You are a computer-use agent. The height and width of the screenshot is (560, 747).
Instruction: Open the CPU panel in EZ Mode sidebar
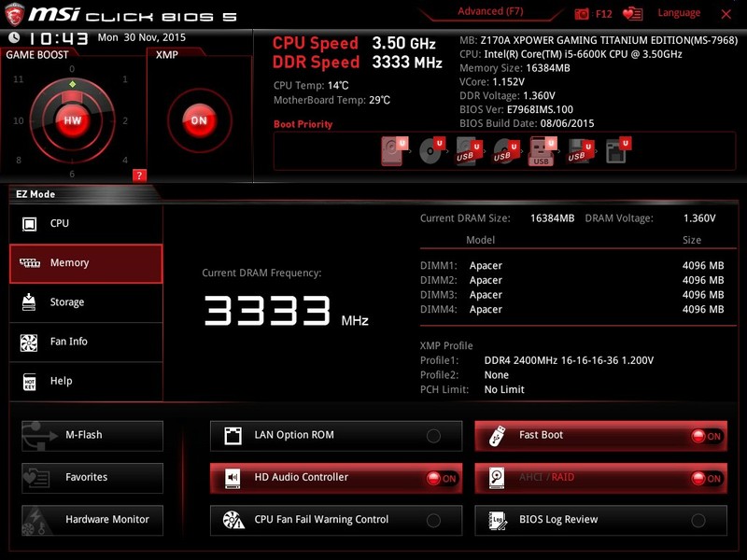click(86, 223)
